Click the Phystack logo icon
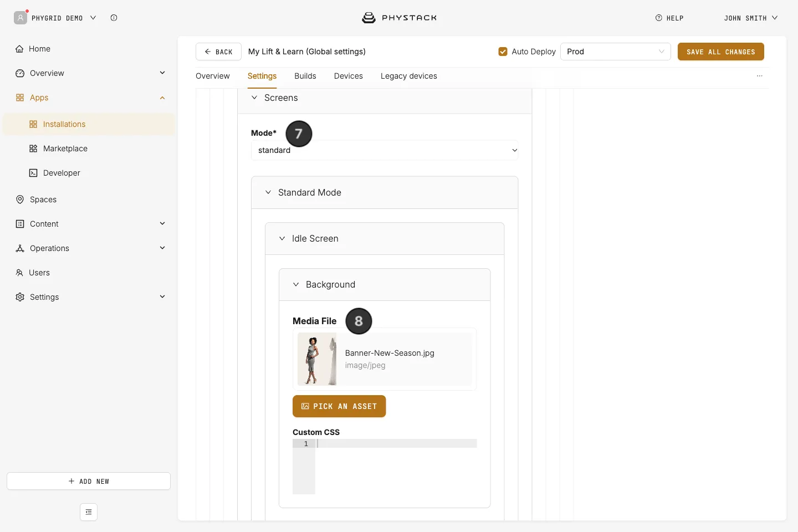Viewport: 798px width, 532px height. (369, 18)
